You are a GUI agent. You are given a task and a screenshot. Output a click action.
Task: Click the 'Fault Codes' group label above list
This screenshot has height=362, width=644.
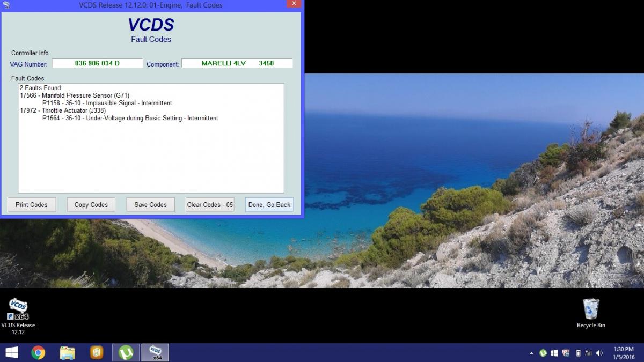27,78
